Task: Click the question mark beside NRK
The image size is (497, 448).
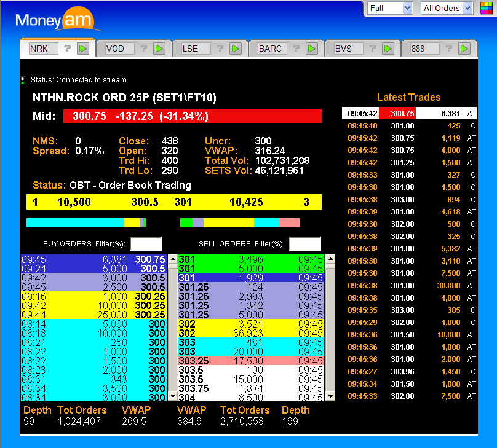Action: click(x=68, y=49)
